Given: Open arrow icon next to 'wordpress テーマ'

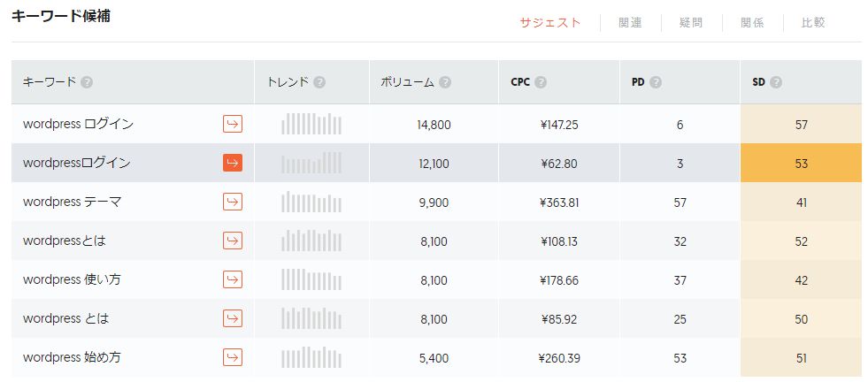Looking at the screenshot, I should 233,202.
